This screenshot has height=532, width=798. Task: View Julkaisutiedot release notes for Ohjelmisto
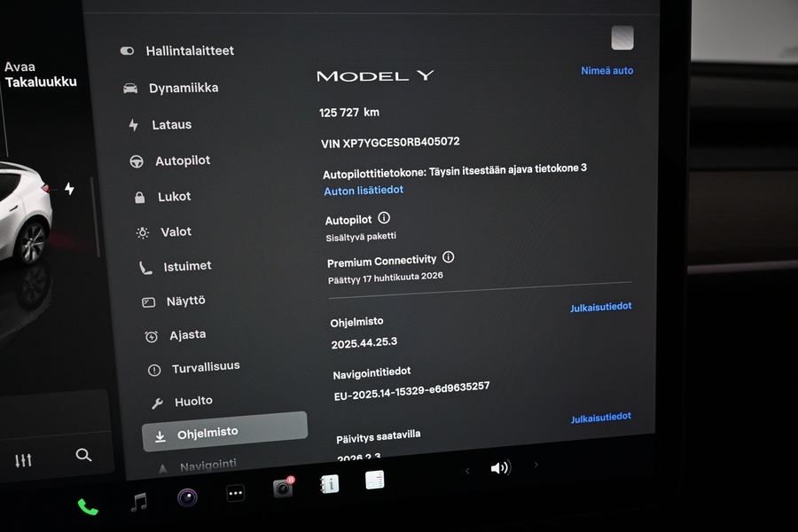tap(601, 306)
